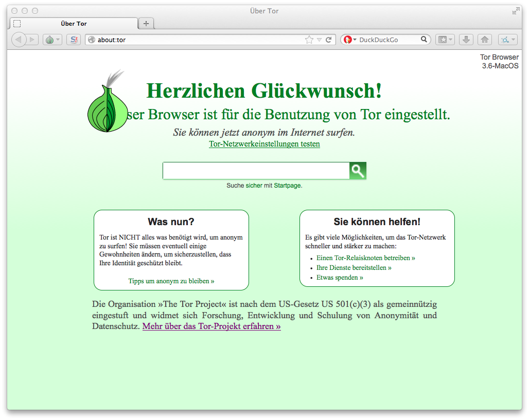Bookmark this page with the star icon
The width and height of the screenshot is (529, 420).
(x=309, y=40)
